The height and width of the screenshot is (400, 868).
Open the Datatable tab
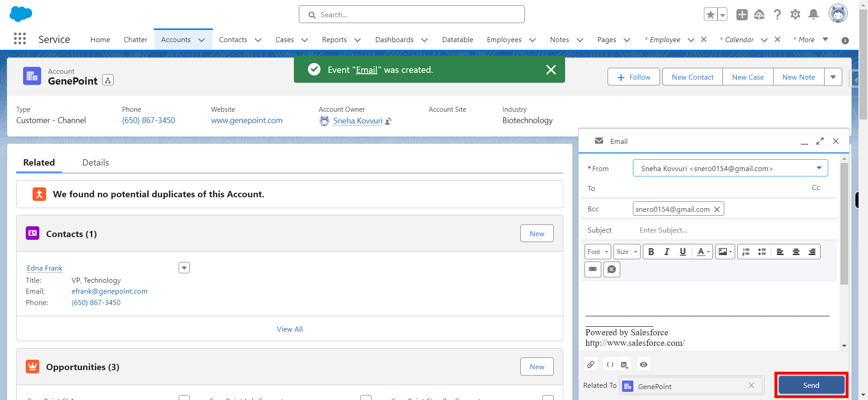tap(458, 40)
